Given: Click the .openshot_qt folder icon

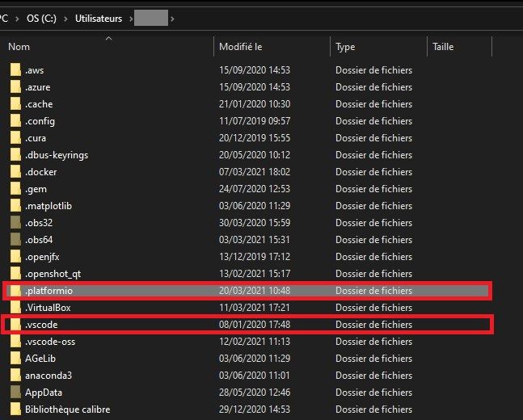Looking at the screenshot, I should (x=15, y=274).
